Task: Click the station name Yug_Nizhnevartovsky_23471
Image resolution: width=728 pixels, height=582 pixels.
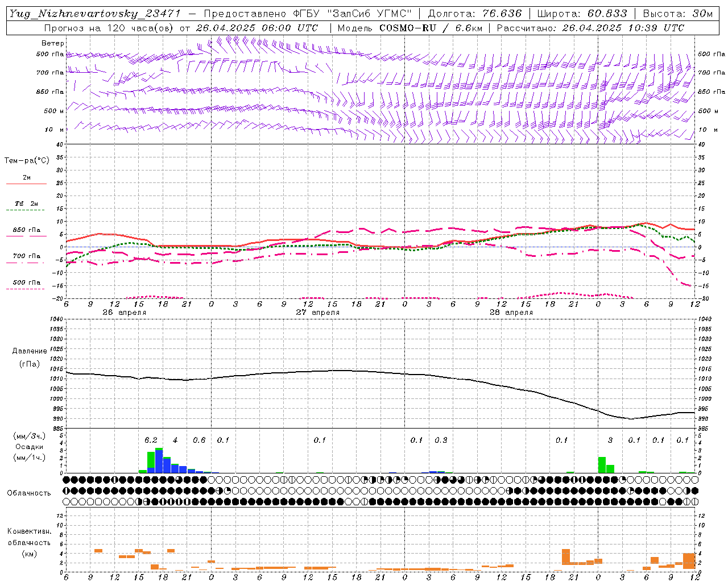Action: [x=95, y=14]
